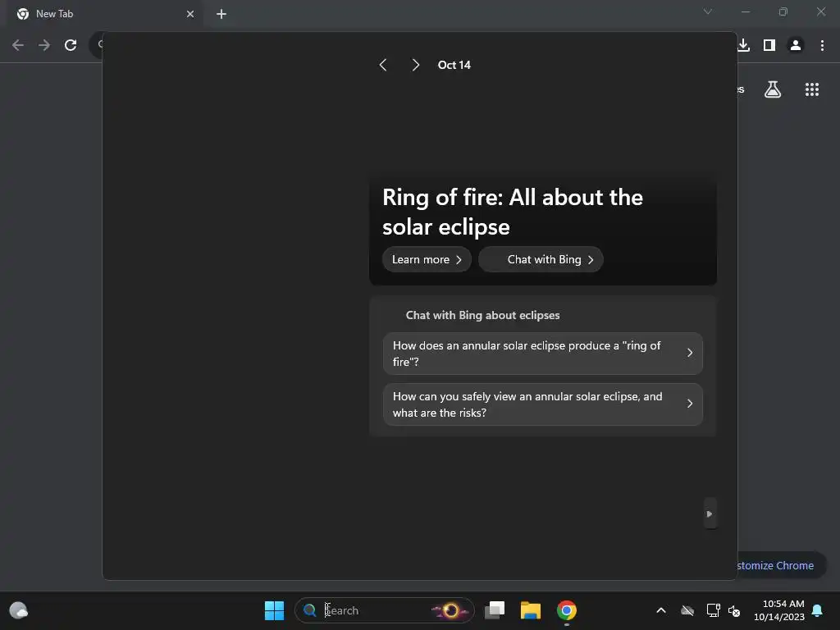The height and width of the screenshot is (630, 840).
Task: Open Chrome three-dot menu
Action: click(822, 45)
